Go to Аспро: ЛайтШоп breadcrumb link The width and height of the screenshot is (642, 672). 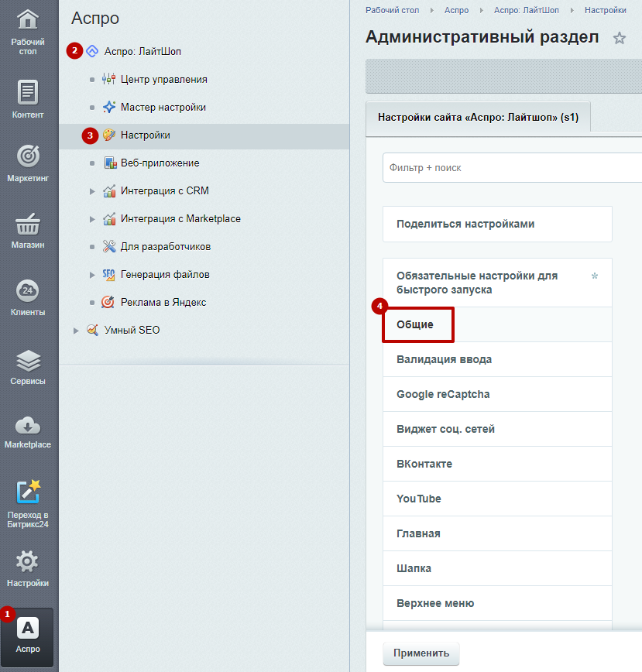pos(527,10)
